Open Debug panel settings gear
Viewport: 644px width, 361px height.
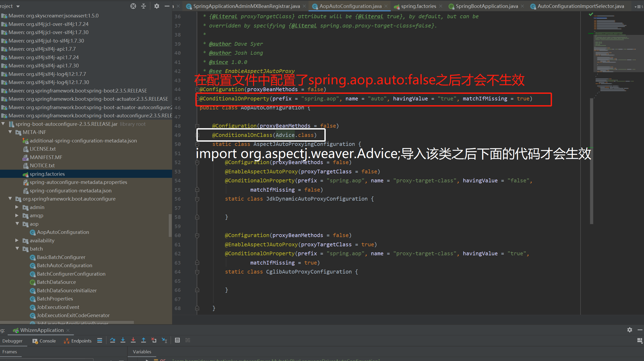click(x=630, y=330)
